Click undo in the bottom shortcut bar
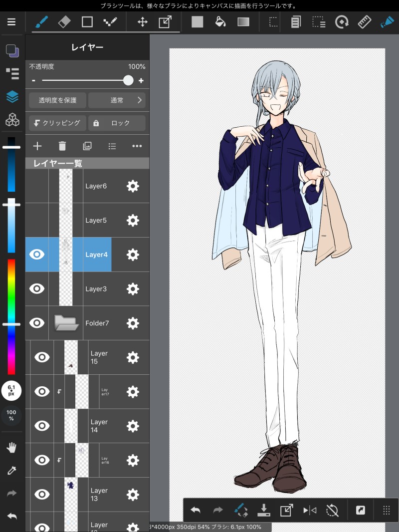 point(196,510)
